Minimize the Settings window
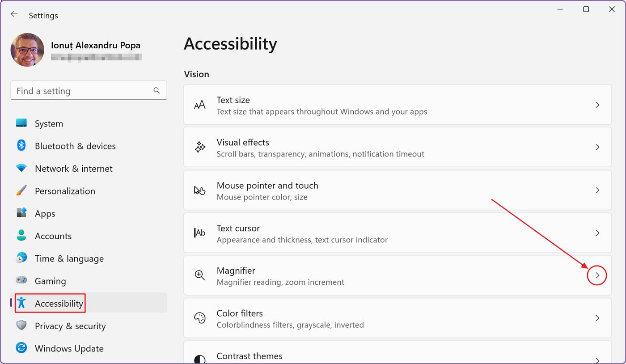 point(560,9)
